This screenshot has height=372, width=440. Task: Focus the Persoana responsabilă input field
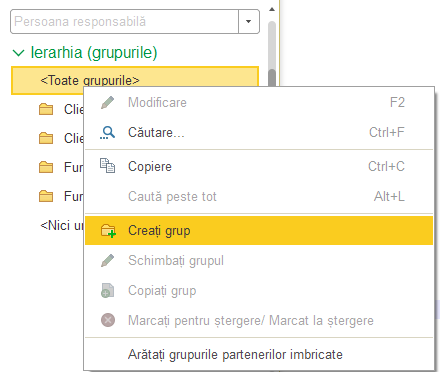[x=125, y=22]
